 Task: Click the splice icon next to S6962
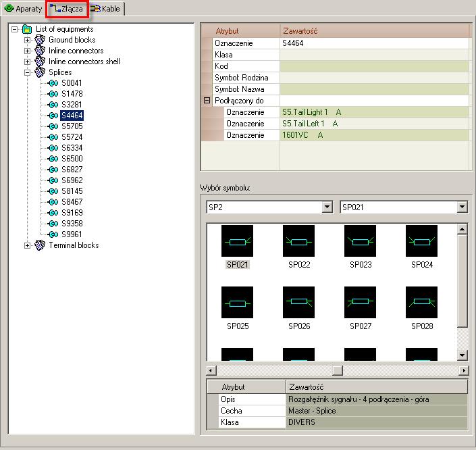pyautogui.click(x=53, y=180)
